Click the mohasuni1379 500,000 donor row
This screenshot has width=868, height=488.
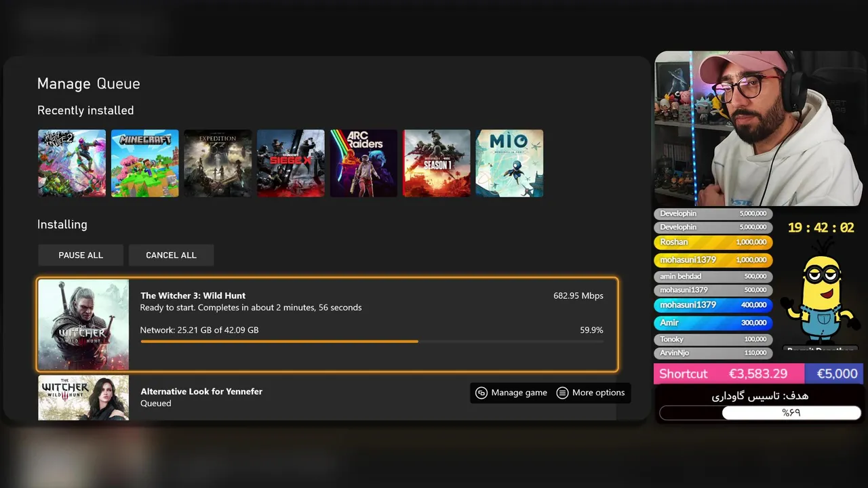click(713, 290)
